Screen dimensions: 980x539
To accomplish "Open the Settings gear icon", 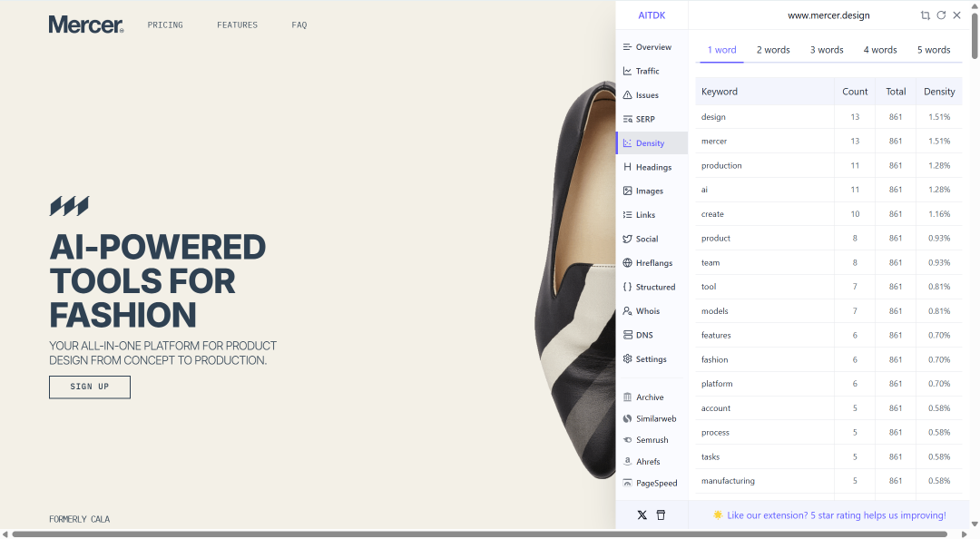I will [x=628, y=359].
